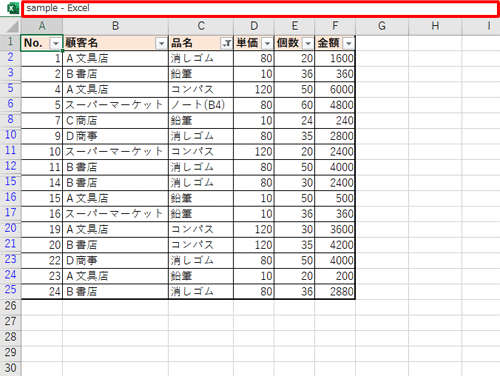Select row 17 header

(11, 213)
